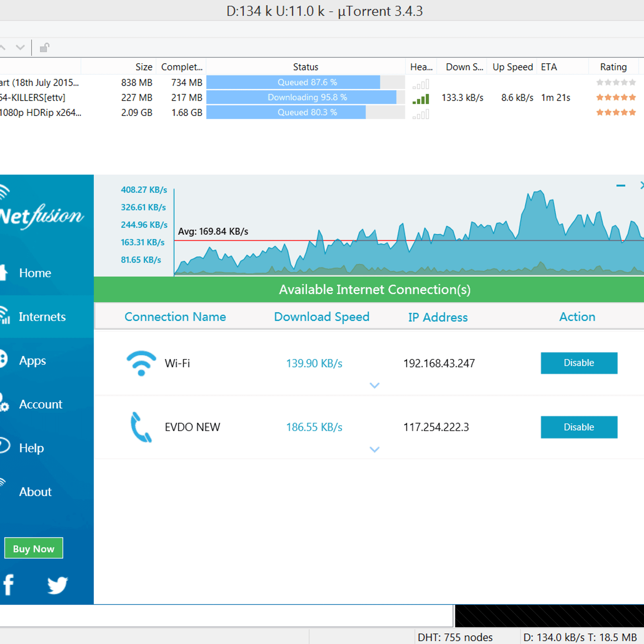Screen dimensions: 644x644
Task: Sort by the ETA column header
Action: pos(549,67)
